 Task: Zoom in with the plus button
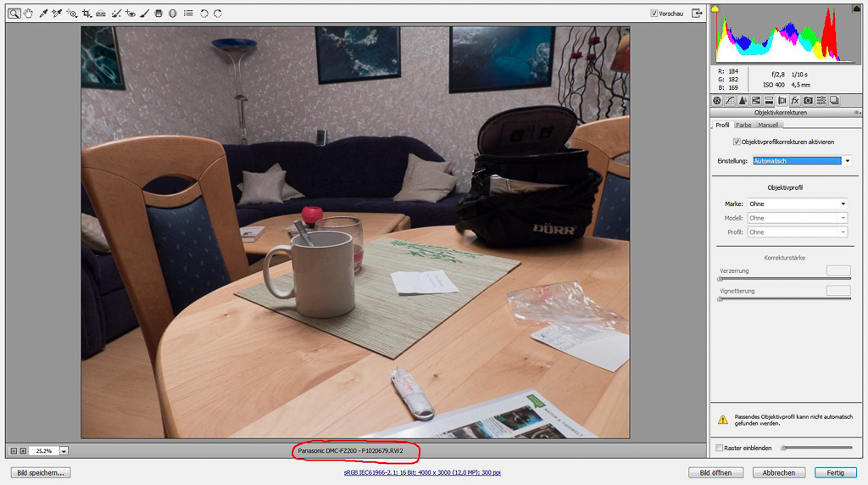[x=23, y=451]
